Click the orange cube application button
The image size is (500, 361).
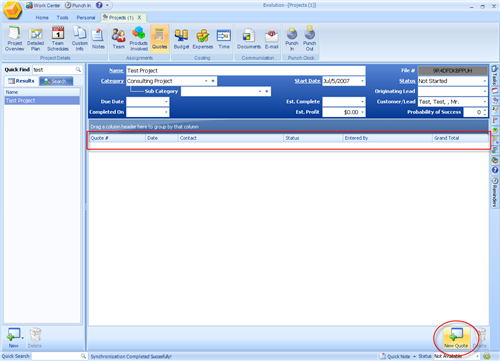(x=12, y=10)
